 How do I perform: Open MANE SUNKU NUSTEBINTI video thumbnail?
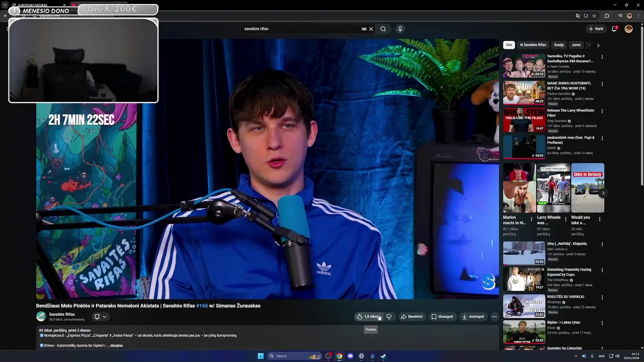tap(524, 93)
